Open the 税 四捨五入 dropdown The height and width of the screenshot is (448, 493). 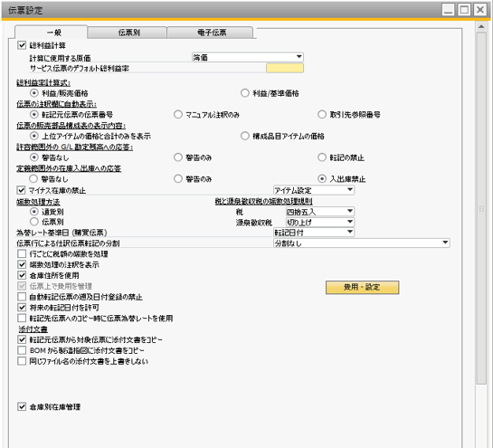pyautogui.click(x=320, y=212)
